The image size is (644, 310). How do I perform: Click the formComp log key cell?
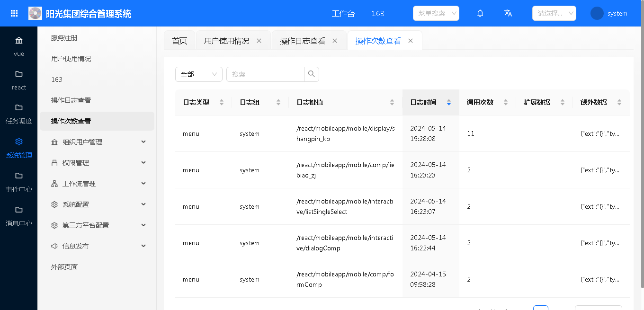(x=346, y=279)
